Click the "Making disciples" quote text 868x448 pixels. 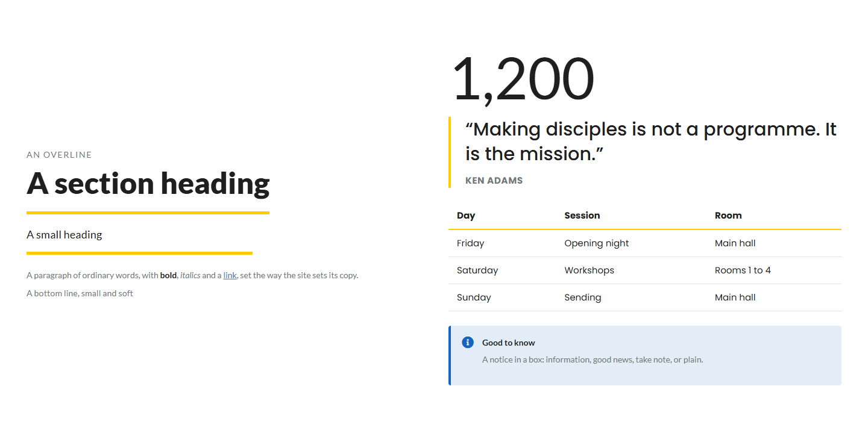pos(651,142)
